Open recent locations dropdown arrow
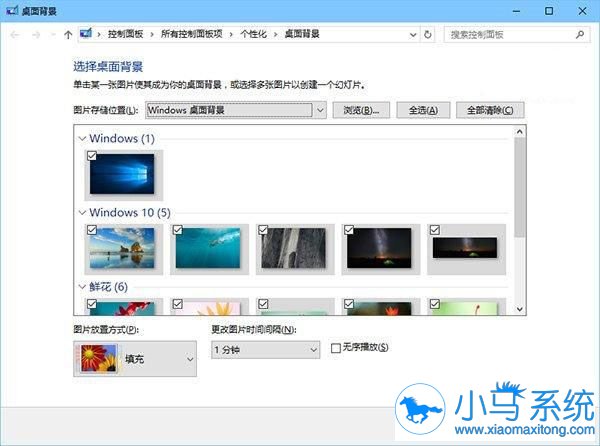Screen dimensions: 600x446 [53, 35]
